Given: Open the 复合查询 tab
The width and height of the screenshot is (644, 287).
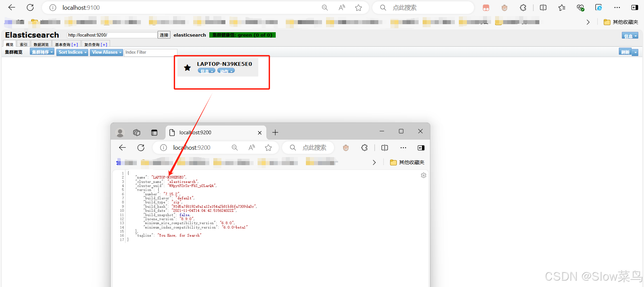Looking at the screenshot, I should (x=92, y=44).
